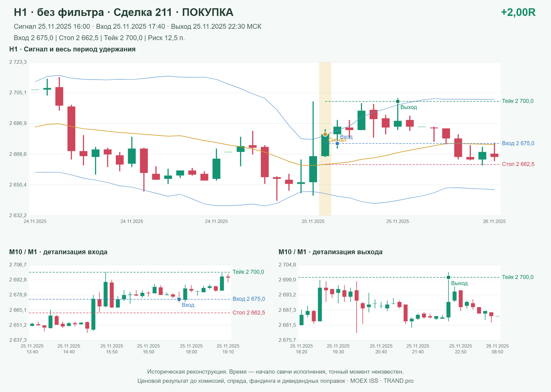
Task: Click the blue Вход marker dot on H1 chart
Action: click(337, 143)
